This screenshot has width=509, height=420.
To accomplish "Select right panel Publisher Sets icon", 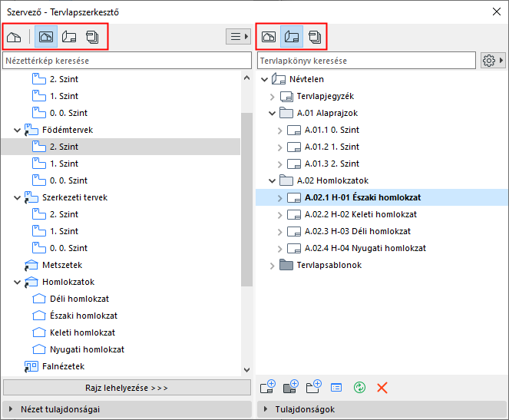I will (x=315, y=37).
